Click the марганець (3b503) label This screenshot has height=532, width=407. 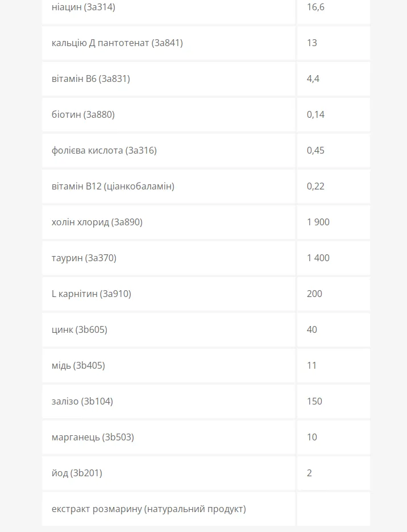coord(93,437)
